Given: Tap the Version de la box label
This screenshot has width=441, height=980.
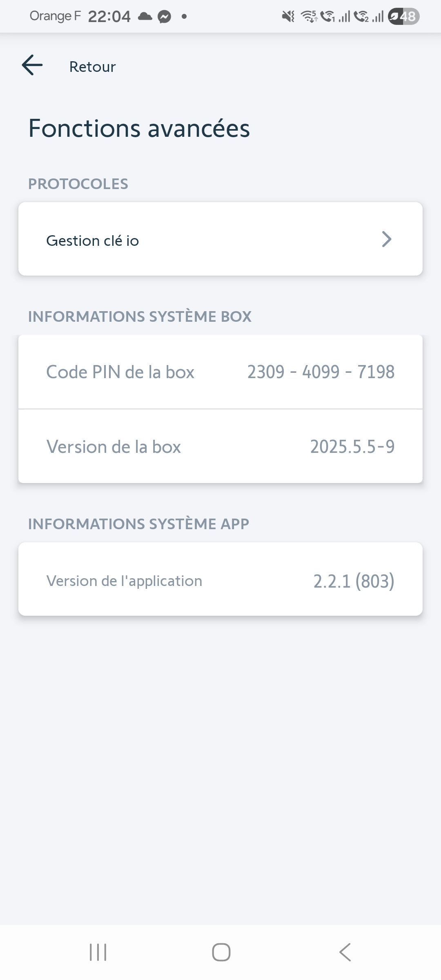Looking at the screenshot, I should point(114,447).
